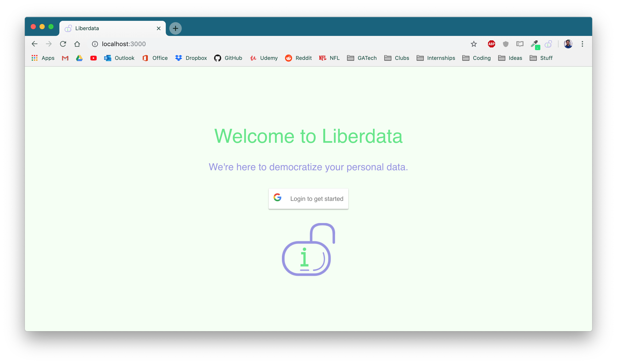Open the user profile avatar
This screenshot has width=617, height=364.
coord(568,44)
